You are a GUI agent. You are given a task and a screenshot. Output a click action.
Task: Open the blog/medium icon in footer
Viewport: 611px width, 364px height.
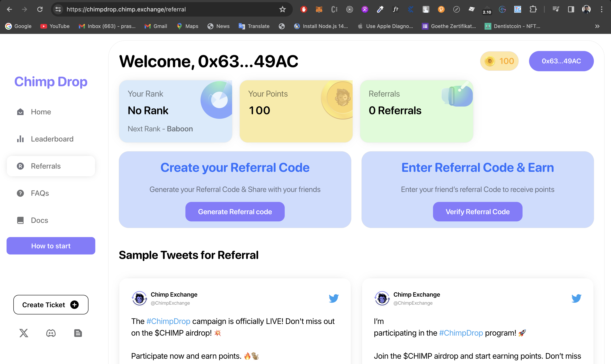pos(78,333)
